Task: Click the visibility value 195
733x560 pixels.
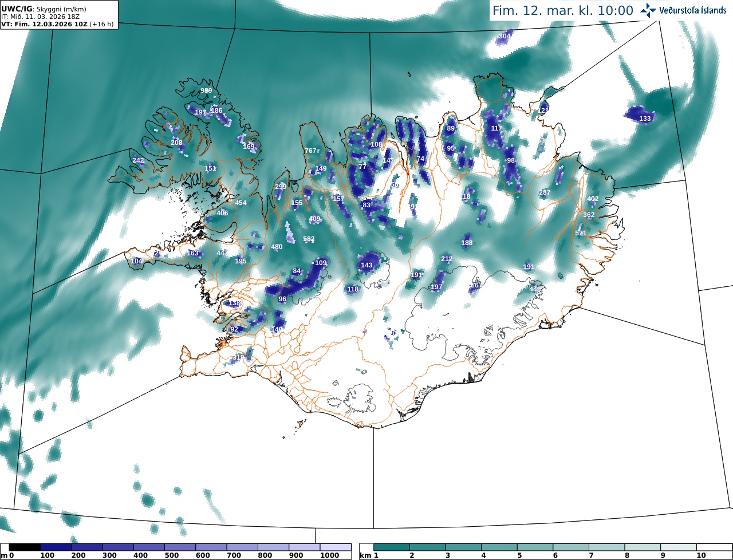Action: click(241, 261)
